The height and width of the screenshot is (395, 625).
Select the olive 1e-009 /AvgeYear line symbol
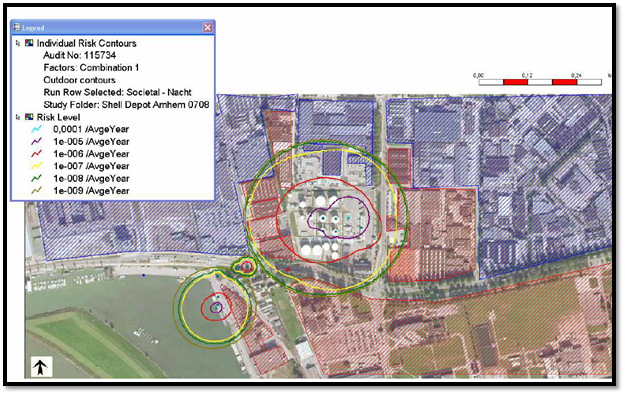coord(37,191)
